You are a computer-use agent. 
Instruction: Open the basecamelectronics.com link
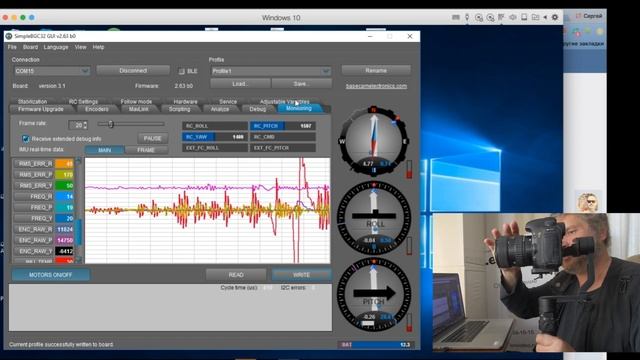pos(376,86)
